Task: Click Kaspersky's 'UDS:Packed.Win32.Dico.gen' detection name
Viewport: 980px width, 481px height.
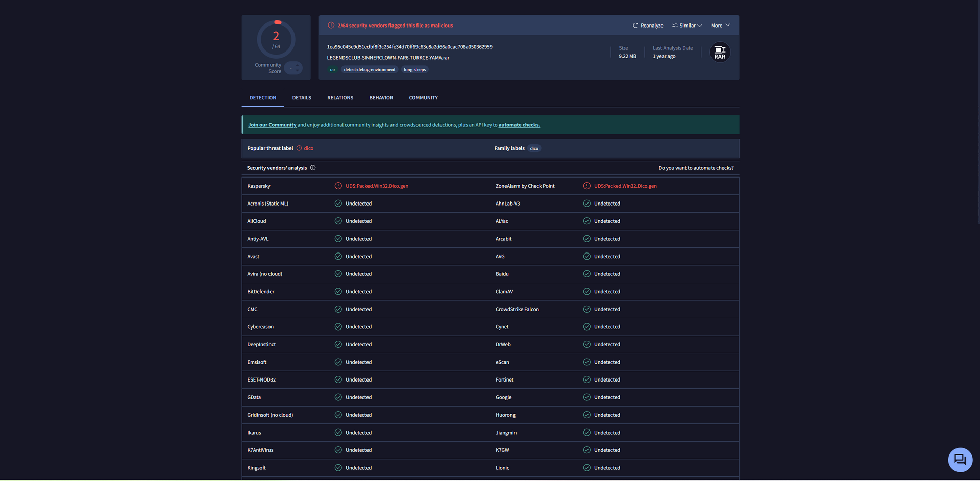Action: (x=377, y=186)
